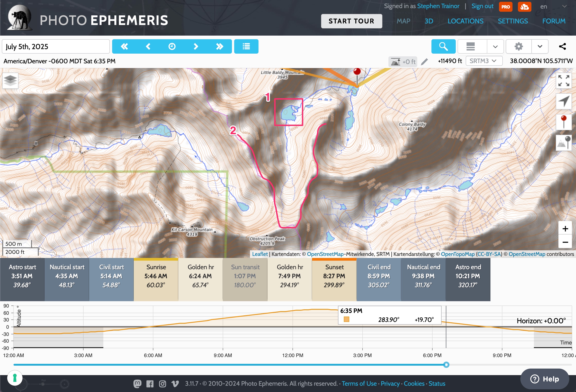Open the map layers stack icon
The width and height of the screenshot is (576, 392).
tap(10, 80)
